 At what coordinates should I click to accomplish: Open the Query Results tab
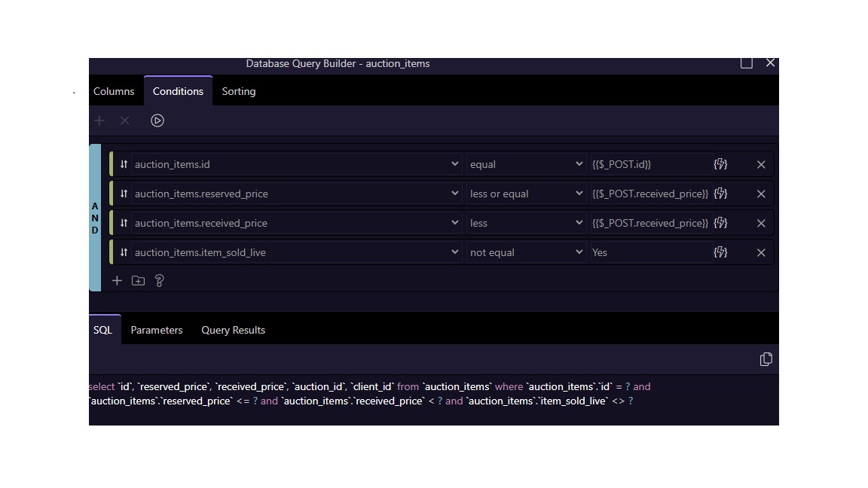coord(233,330)
